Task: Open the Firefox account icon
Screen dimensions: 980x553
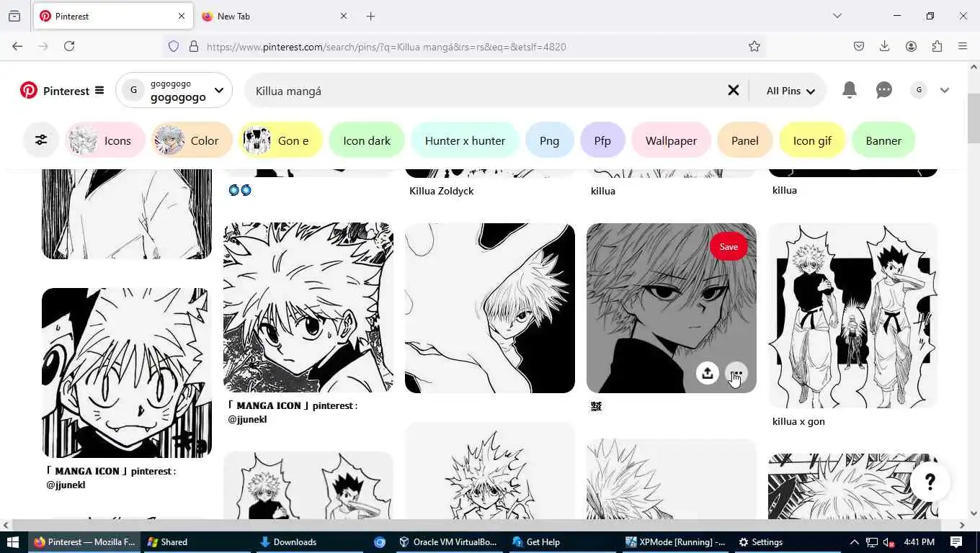Action: coord(911,46)
